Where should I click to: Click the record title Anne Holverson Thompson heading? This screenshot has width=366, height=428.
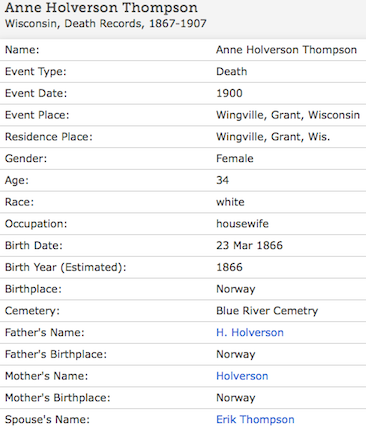(101, 7)
